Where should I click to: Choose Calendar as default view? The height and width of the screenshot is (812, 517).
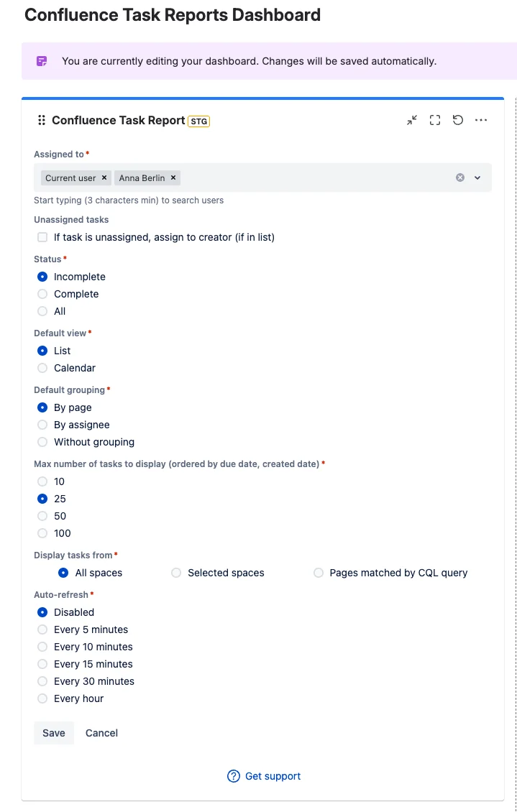[42, 368]
